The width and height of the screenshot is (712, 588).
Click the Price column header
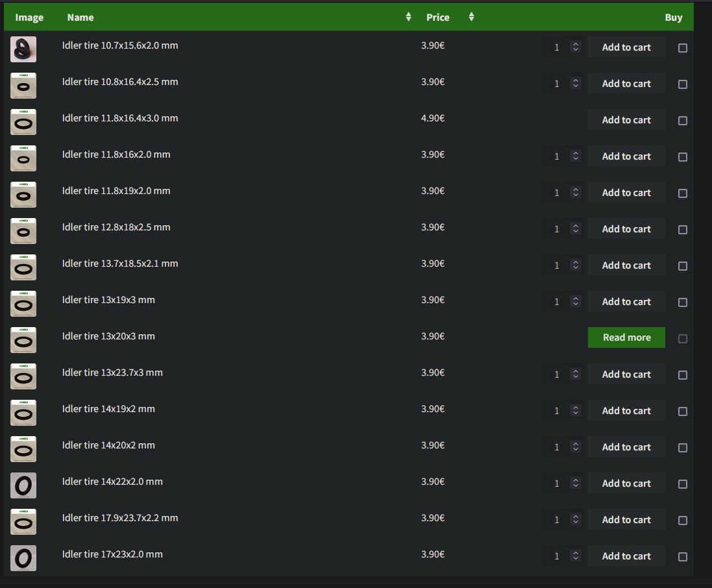(x=437, y=18)
